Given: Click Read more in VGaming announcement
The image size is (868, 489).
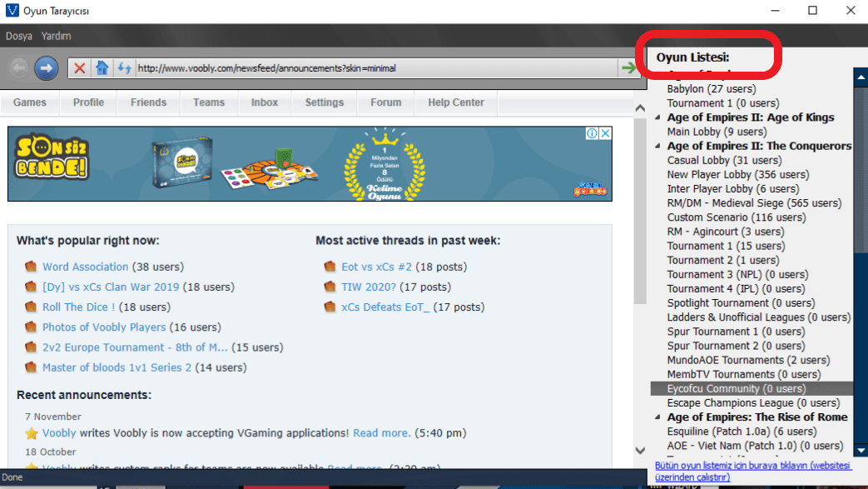Looking at the screenshot, I should [x=382, y=433].
